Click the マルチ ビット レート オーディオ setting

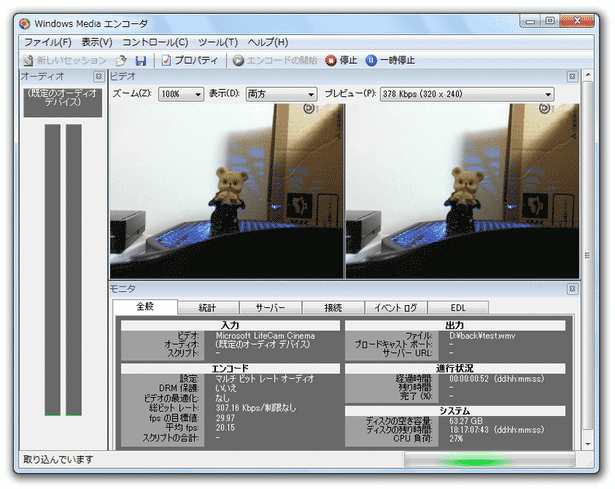265,379
